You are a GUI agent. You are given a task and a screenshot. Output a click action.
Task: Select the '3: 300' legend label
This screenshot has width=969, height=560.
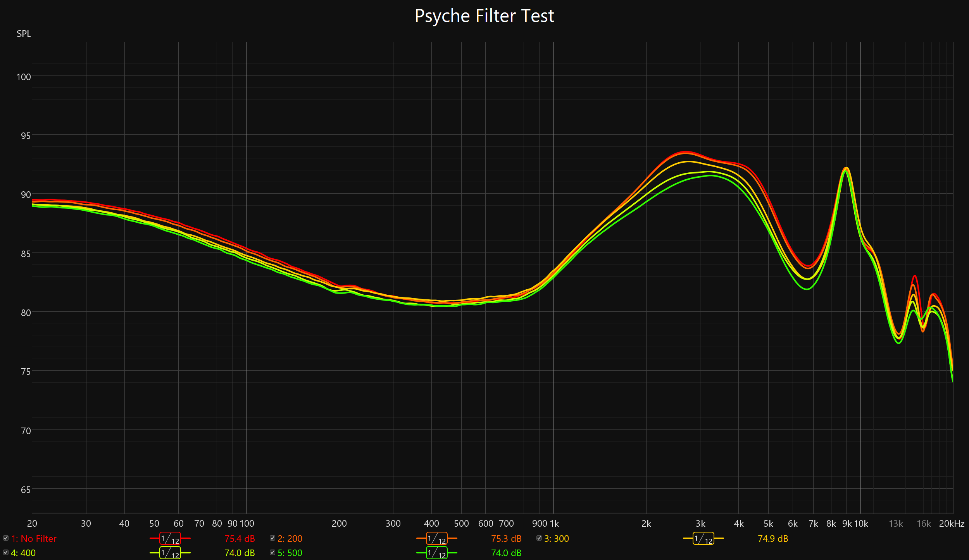pos(557,539)
